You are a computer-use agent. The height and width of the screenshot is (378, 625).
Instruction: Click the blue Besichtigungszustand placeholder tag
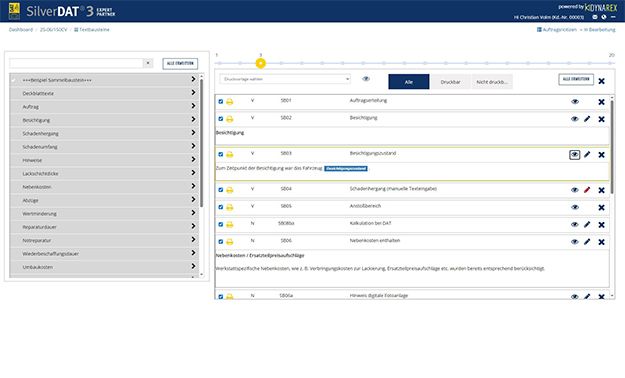[x=346, y=169]
